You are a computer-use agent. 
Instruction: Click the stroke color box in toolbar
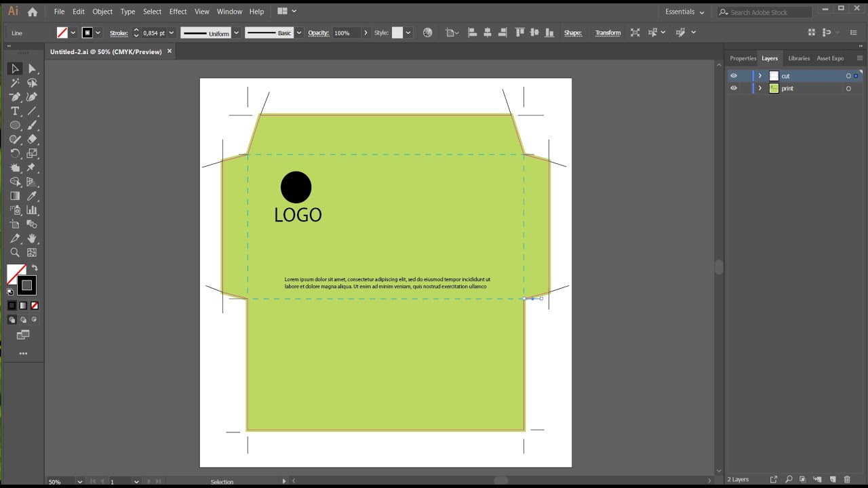[26, 285]
